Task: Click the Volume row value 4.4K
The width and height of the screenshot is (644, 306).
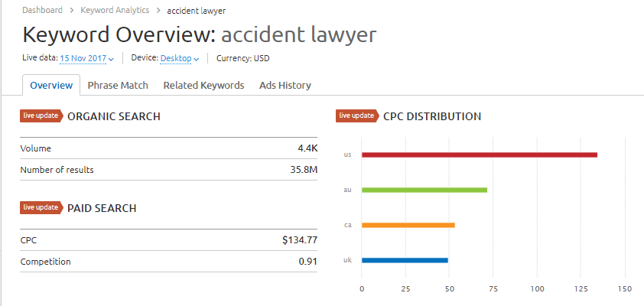Action: pos(307,148)
